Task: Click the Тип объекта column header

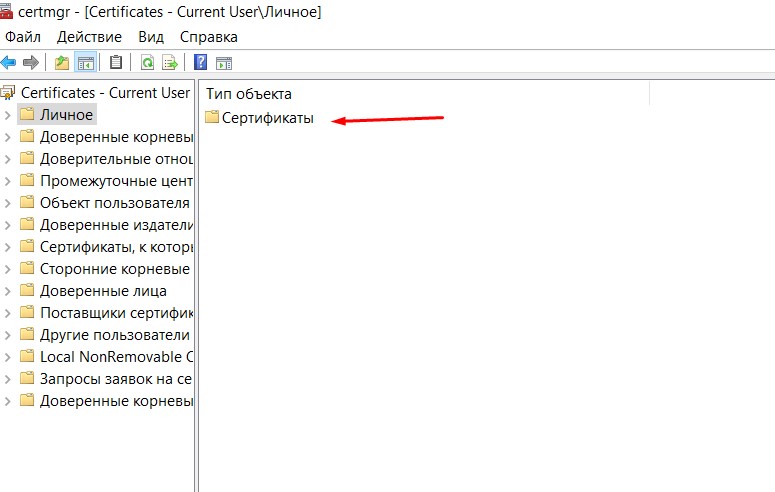Action: click(249, 93)
